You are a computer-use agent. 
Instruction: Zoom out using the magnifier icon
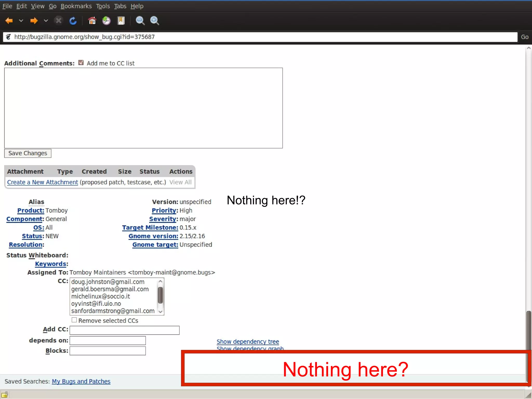click(x=140, y=21)
